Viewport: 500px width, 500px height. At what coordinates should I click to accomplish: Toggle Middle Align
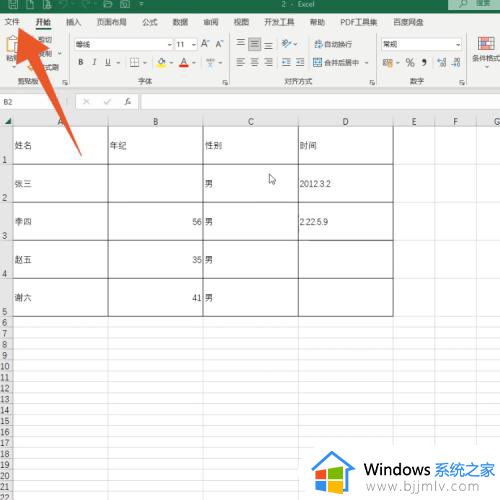[254, 44]
